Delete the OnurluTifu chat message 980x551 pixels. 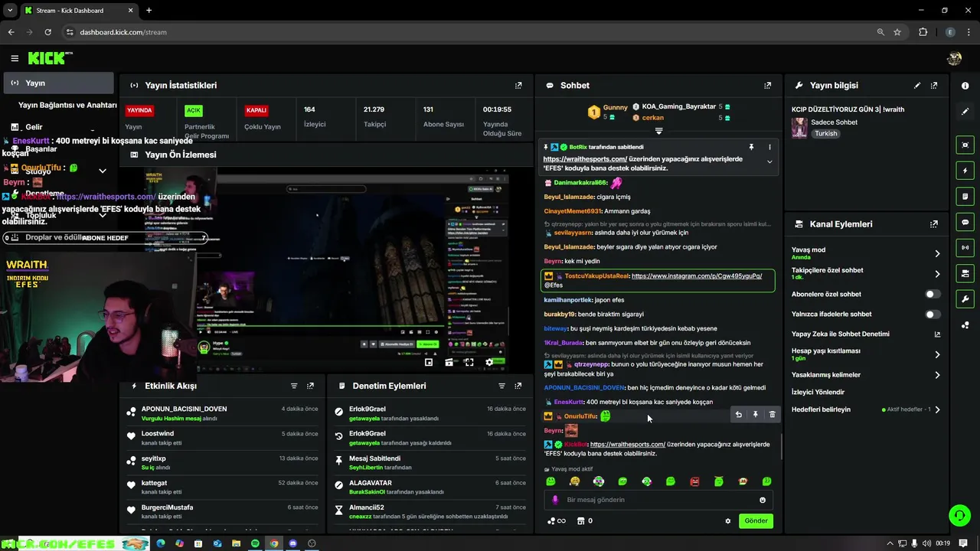[772, 415]
